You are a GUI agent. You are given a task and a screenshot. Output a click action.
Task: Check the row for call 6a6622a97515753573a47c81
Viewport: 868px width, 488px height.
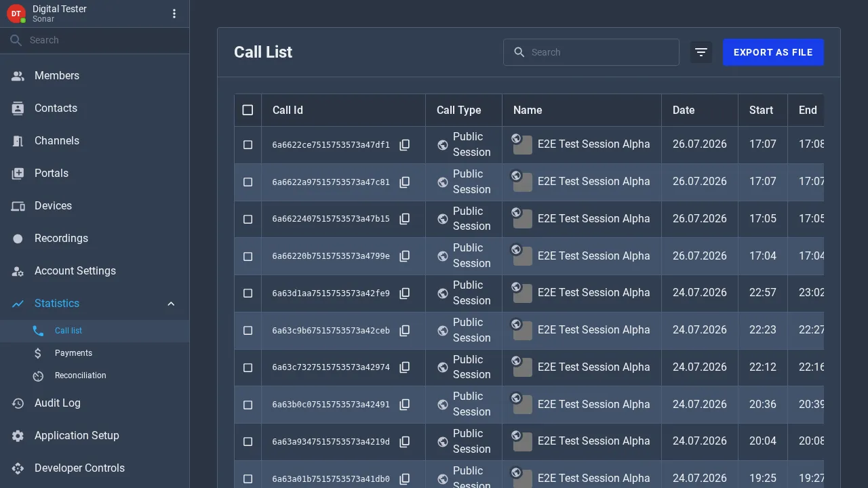pyautogui.click(x=248, y=182)
